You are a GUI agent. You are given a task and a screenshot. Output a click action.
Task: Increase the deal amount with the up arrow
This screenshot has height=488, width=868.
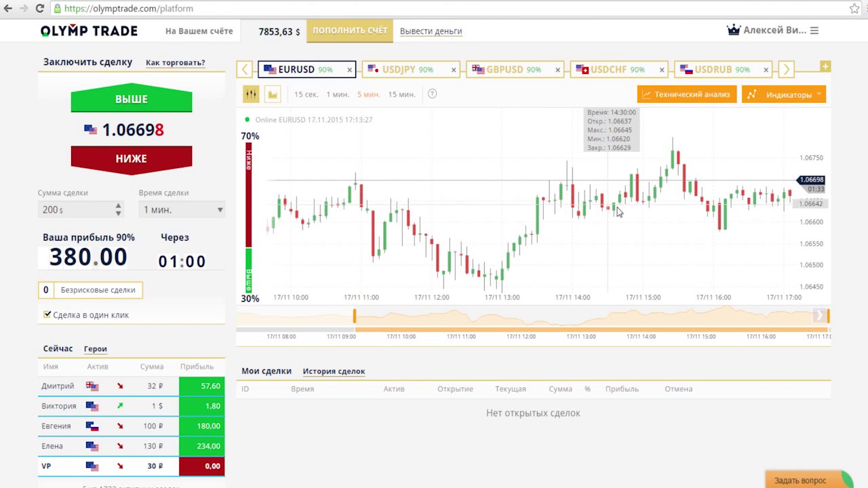point(119,206)
